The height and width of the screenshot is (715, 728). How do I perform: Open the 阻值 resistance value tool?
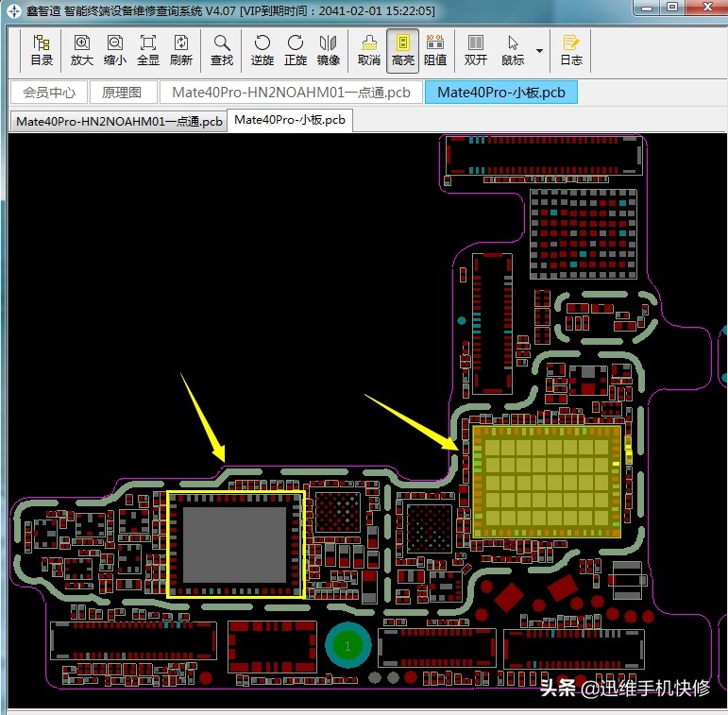coord(435,50)
